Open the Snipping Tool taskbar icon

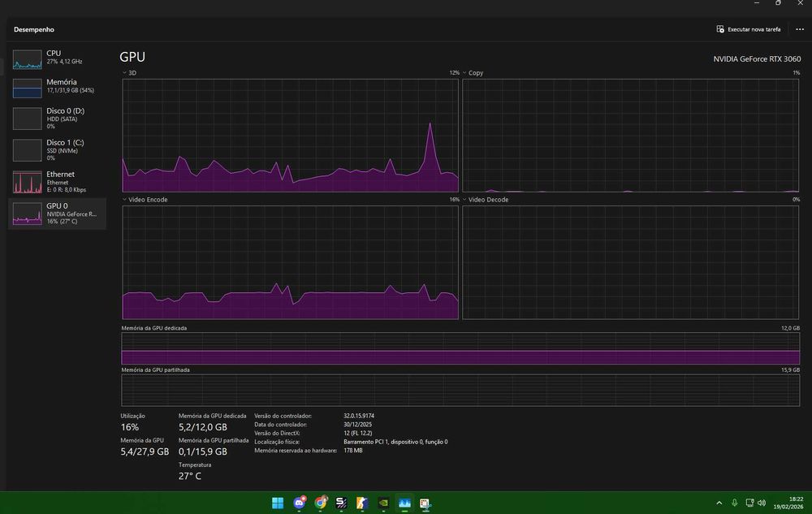click(425, 503)
